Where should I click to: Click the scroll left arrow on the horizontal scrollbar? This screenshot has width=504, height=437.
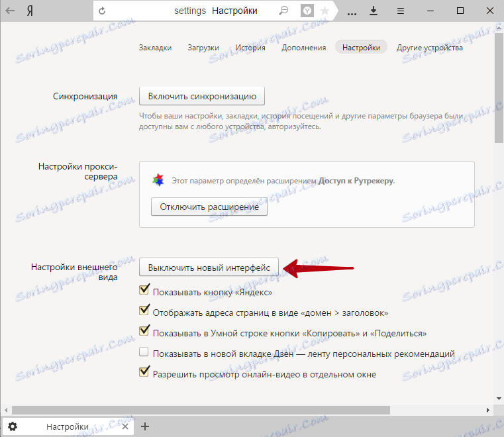(x=6, y=410)
